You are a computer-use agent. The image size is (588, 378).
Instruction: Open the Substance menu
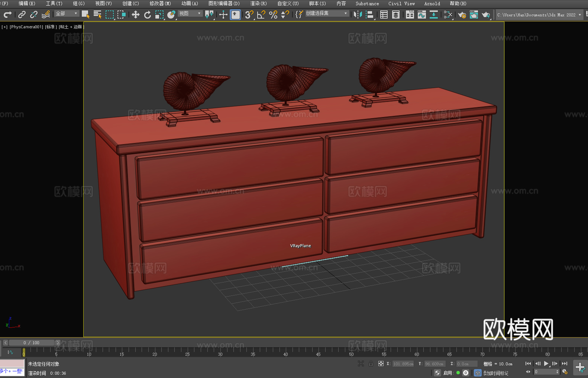(367, 3)
